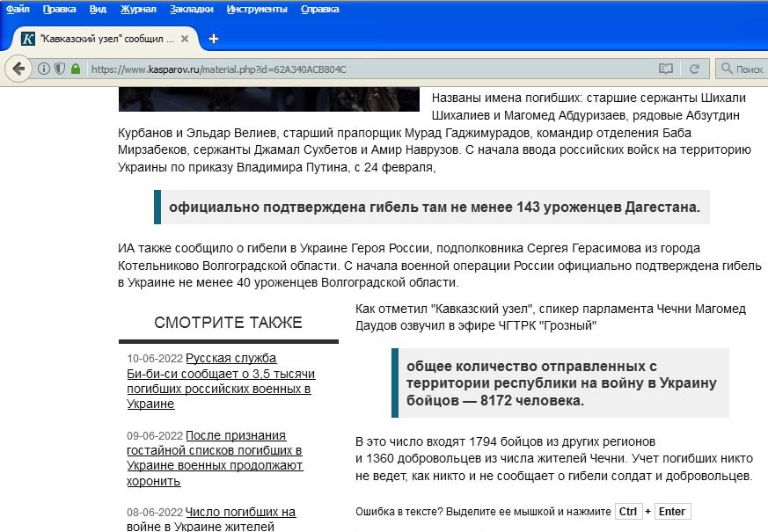Reload the page with refresh icon
This screenshot has width=768, height=532.
(x=694, y=69)
